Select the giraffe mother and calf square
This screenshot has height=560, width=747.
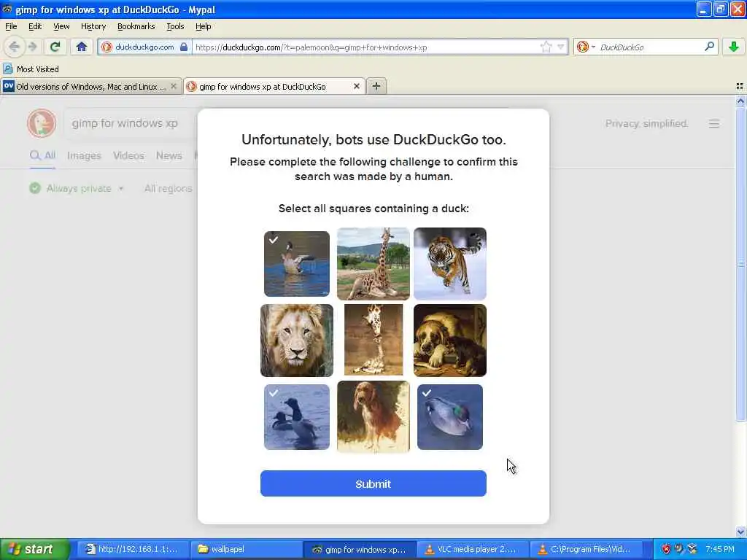tap(373, 341)
